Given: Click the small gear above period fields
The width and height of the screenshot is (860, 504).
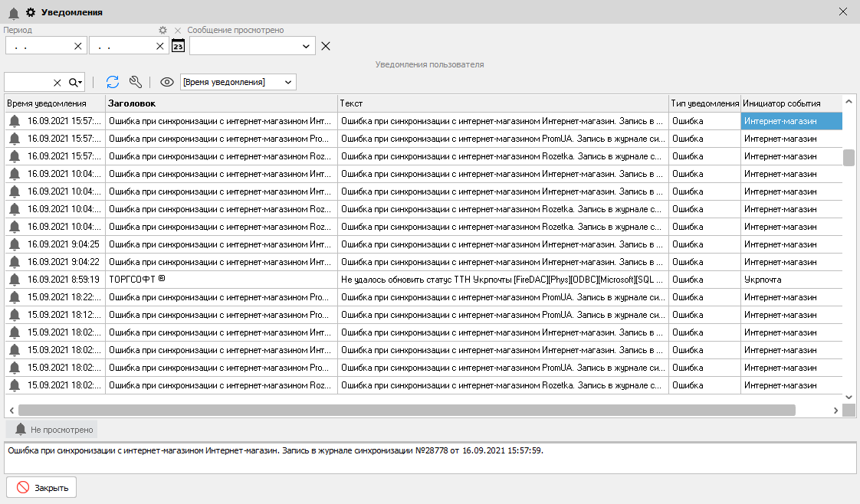Looking at the screenshot, I should (162, 30).
